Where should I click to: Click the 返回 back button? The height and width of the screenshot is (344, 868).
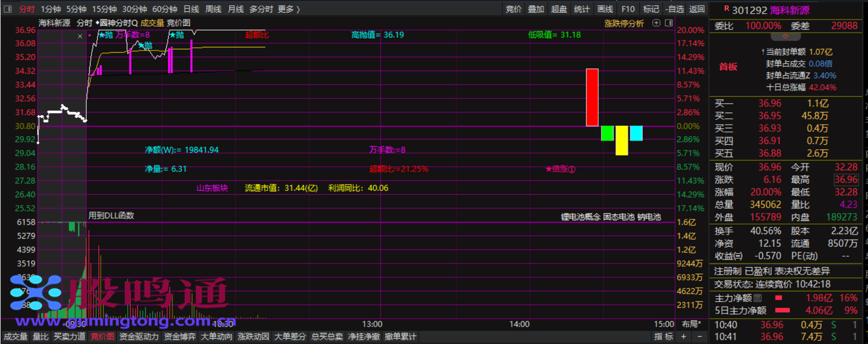click(x=697, y=9)
